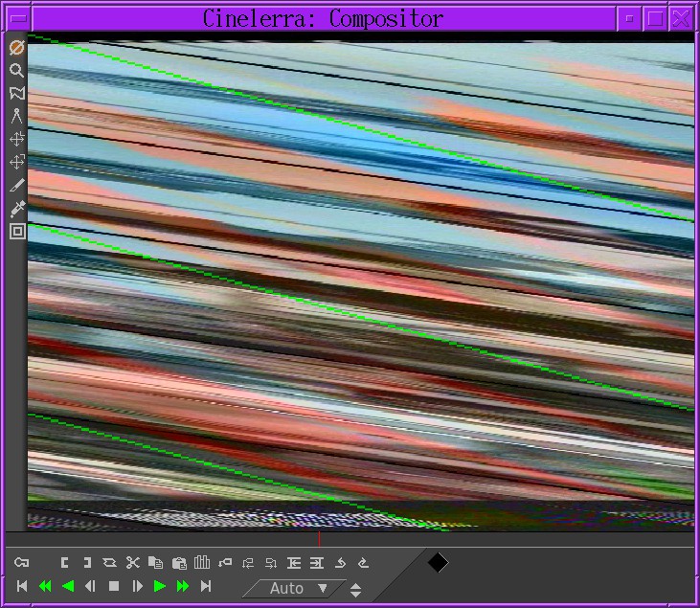Image resolution: width=700 pixels, height=608 pixels.
Task: Click the red position marker on timebar
Action: click(x=319, y=539)
